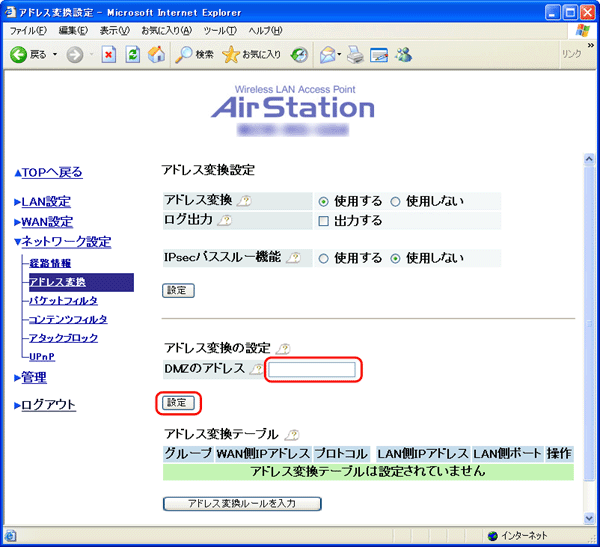
Task: Click アドレス変換ルールを入力 button
Action: pos(242,503)
